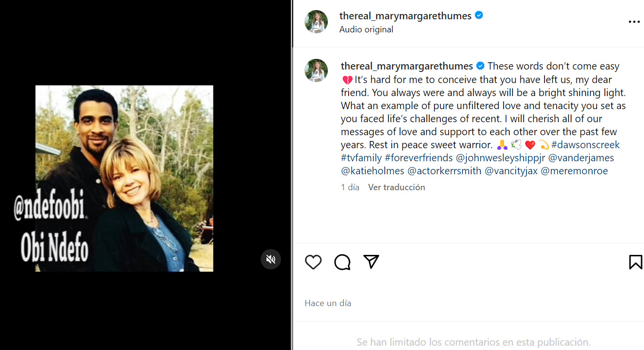This screenshot has width=644, height=350.
Task: Open the #dawsonscreek hashtag
Action: (586, 145)
